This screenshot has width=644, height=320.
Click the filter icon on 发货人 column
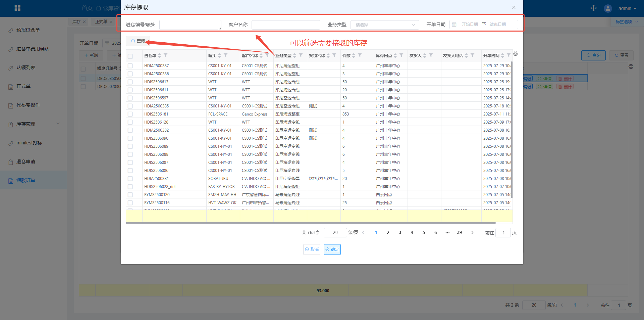click(x=431, y=55)
